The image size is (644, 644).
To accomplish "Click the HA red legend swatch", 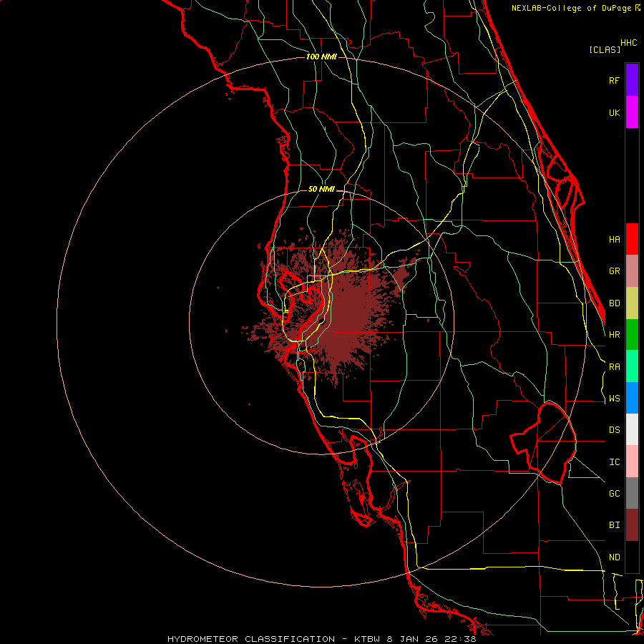I will [632, 239].
